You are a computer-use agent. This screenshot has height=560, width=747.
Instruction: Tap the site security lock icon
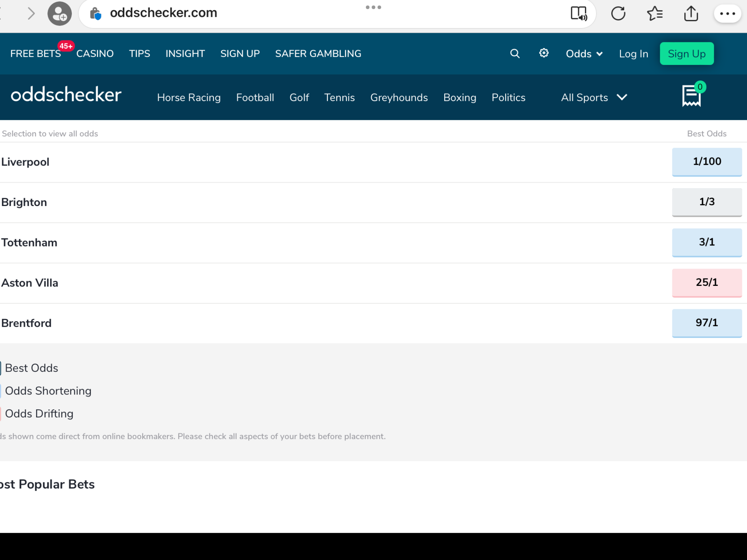(96, 13)
